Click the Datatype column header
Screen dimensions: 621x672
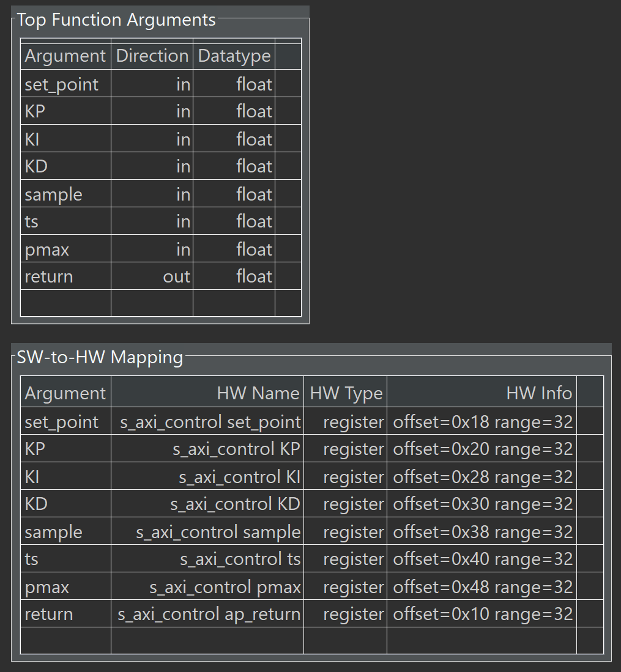(x=234, y=56)
